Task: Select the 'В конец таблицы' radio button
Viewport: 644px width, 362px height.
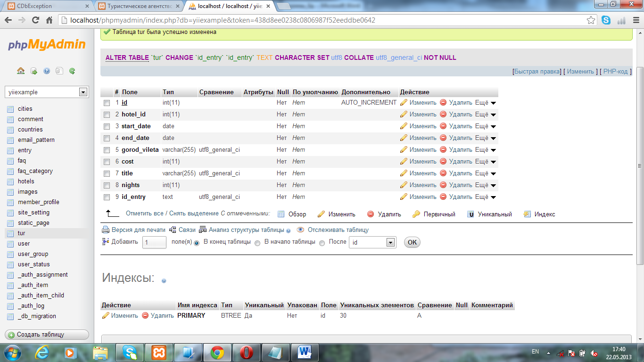Action: coord(197,243)
